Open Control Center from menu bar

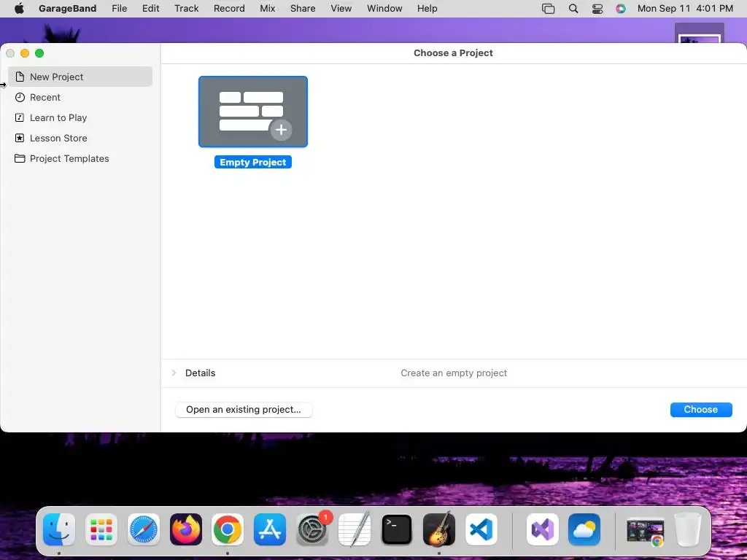597,9
